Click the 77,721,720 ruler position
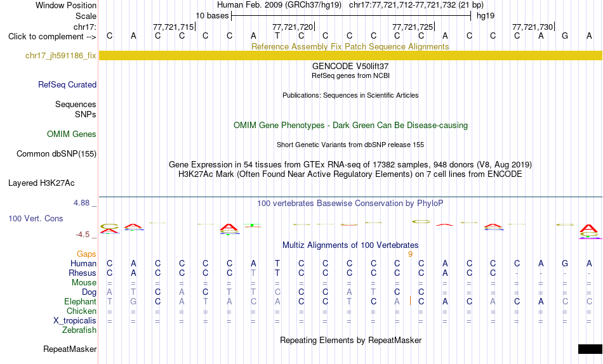 (x=293, y=27)
